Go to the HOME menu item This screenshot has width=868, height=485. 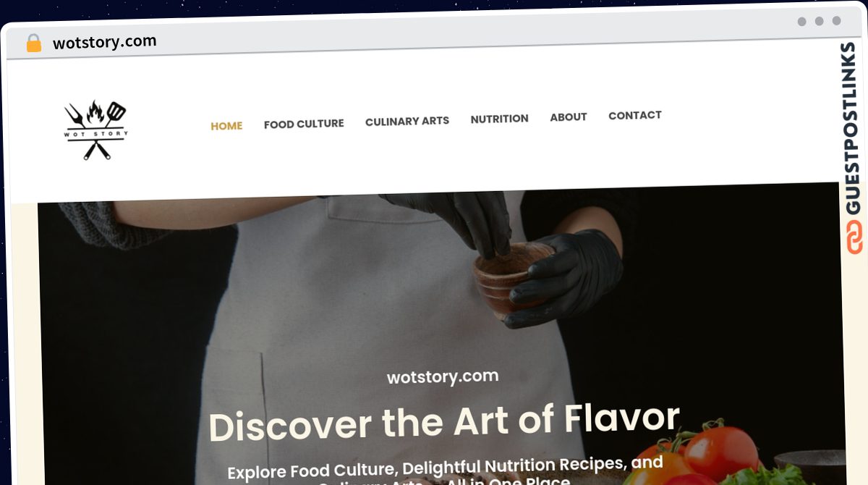point(226,126)
